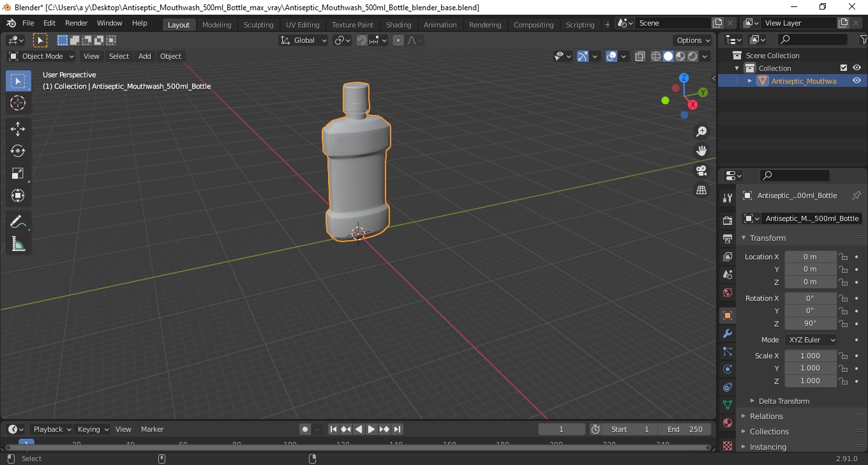Click the End frame 250 field

pos(685,429)
